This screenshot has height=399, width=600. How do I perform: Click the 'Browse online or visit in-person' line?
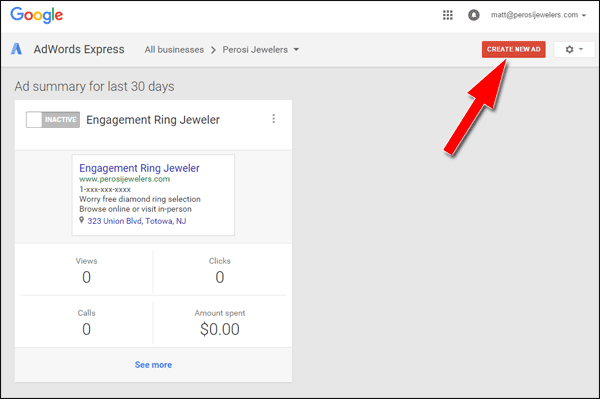(x=135, y=209)
